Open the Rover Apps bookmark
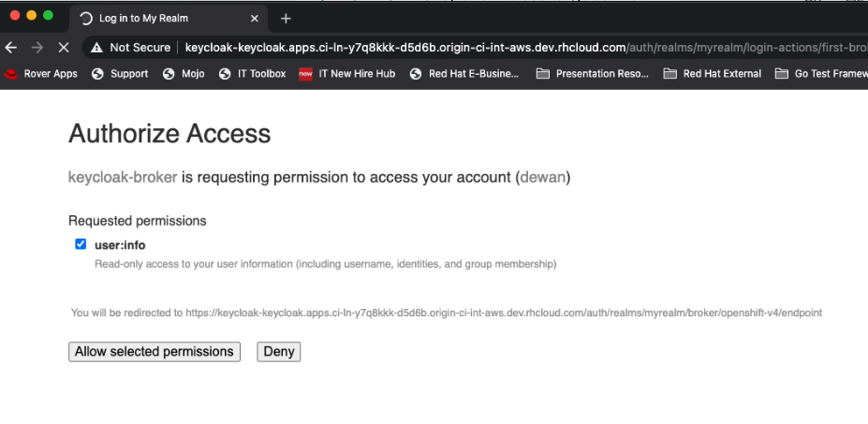868x424 pixels. click(x=42, y=74)
